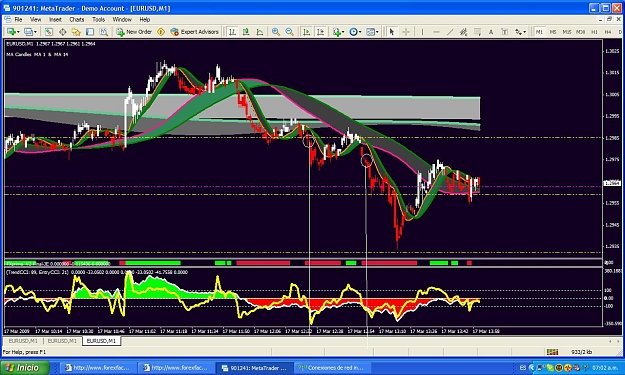Click the 901241 MetaTrader taskbar button
The width and height of the screenshot is (625, 375).
tap(254, 368)
